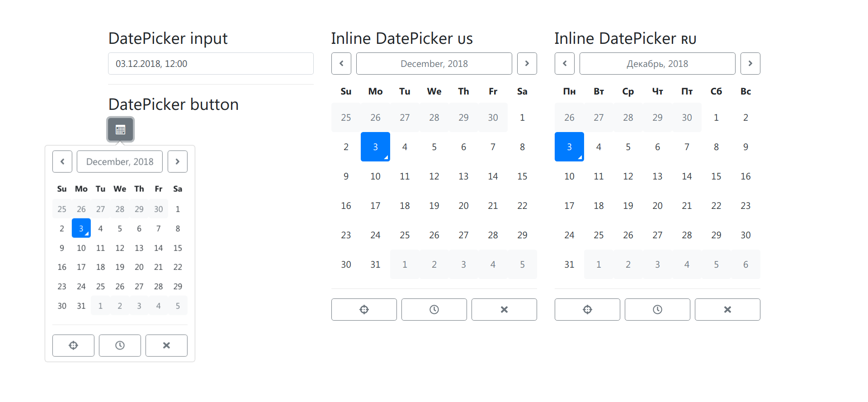Image resolution: width=868 pixels, height=402 pixels.
Task: Open 'December, 2018' selector in popup picker
Action: point(120,161)
